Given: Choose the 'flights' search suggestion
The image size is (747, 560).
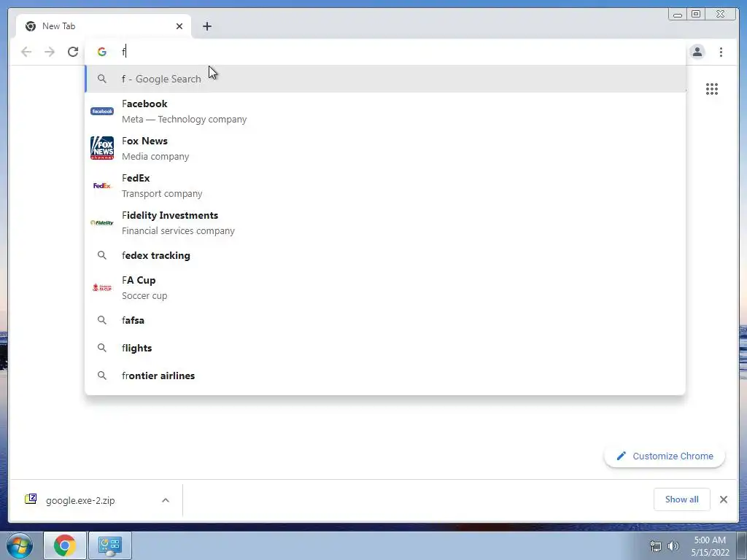Looking at the screenshot, I should pyautogui.click(x=385, y=348).
